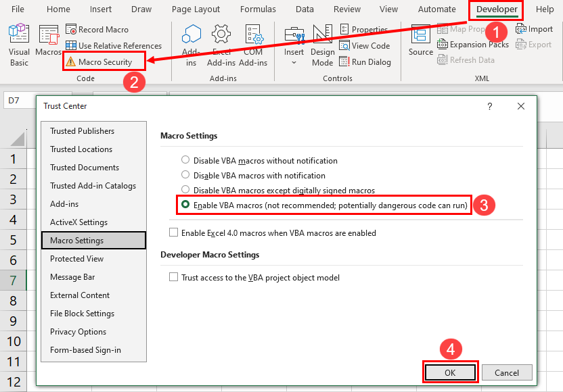The width and height of the screenshot is (563, 392).
Task: Go to Page Layout tab
Action: tap(196, 9)
